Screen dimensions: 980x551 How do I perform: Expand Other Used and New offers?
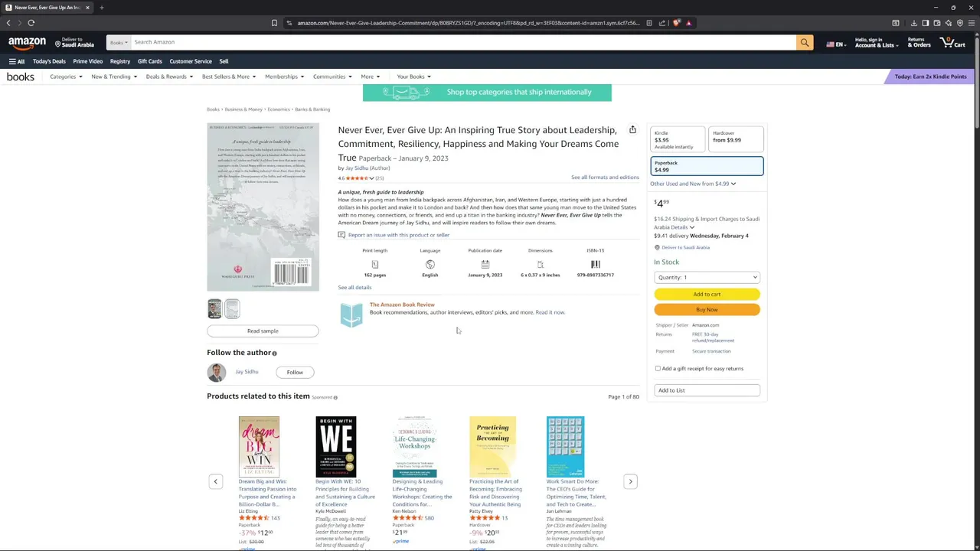693,184
